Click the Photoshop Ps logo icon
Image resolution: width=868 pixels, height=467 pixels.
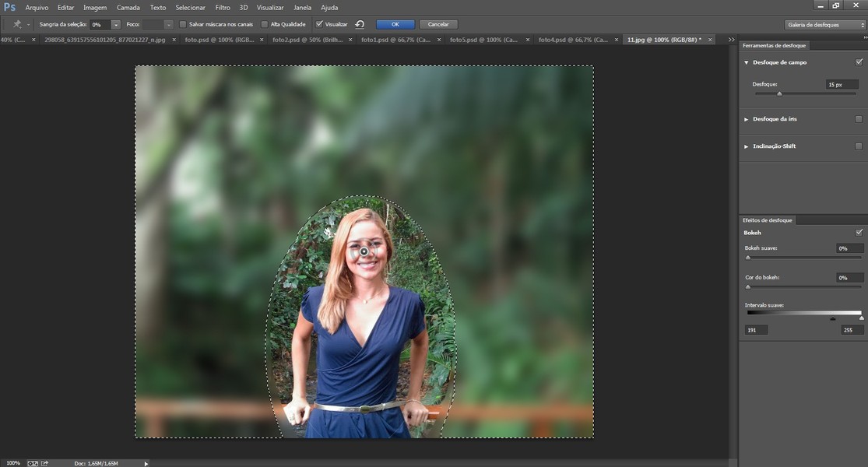tap(9, 7)
